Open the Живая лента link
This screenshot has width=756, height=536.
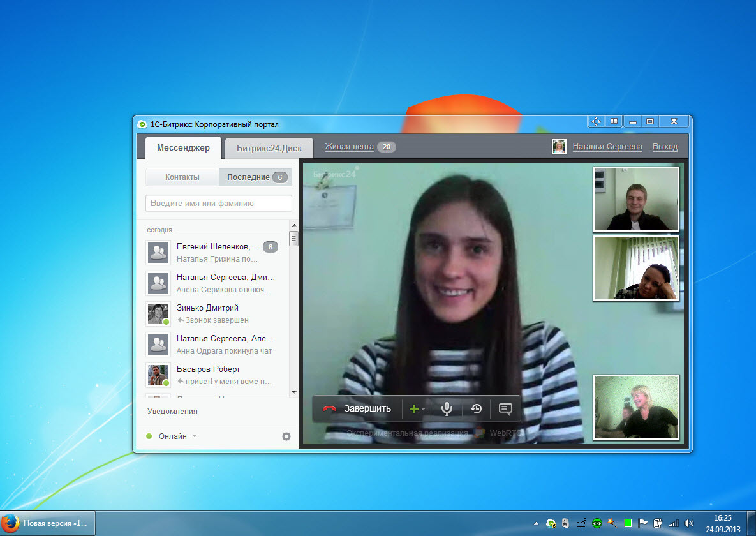349,147
